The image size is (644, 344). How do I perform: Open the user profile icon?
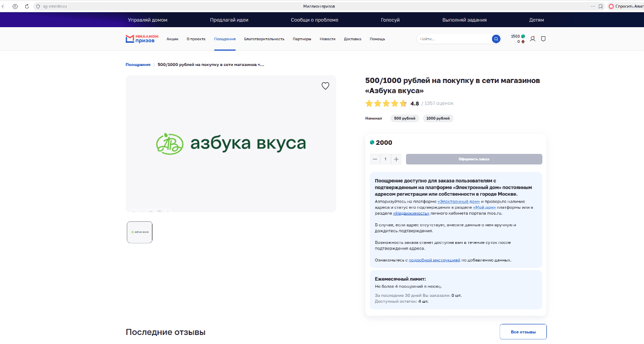[533, 39]
